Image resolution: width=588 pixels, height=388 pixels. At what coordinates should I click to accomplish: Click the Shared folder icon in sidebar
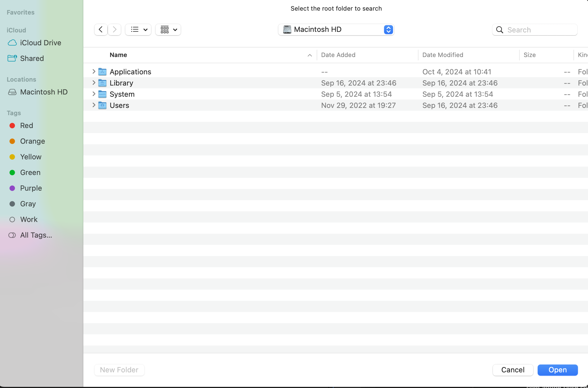(x=12, y=58)
